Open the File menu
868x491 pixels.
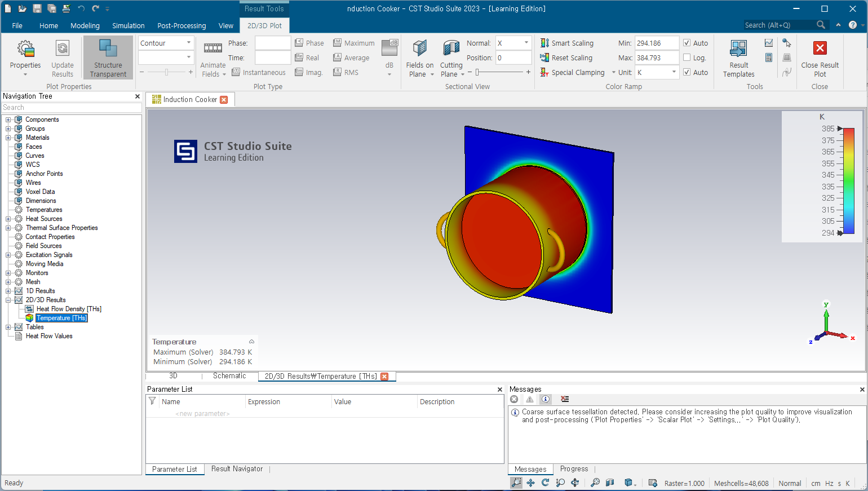point(17,25)
